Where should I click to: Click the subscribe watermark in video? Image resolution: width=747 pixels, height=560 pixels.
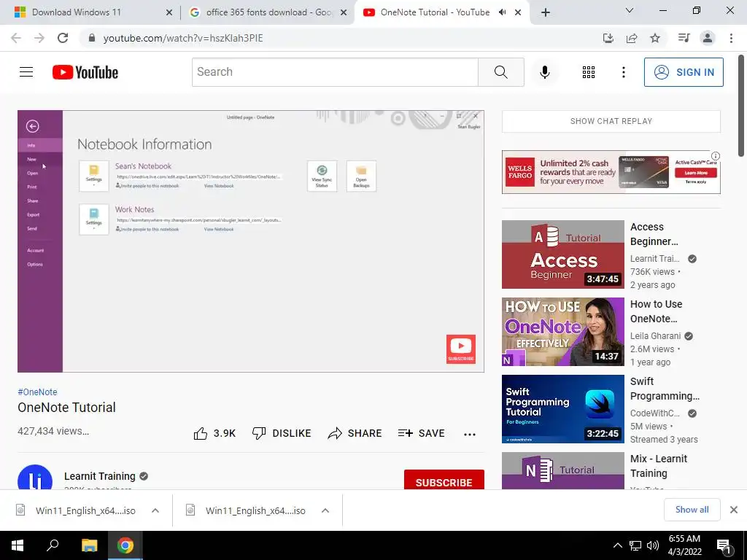point(461,349)
